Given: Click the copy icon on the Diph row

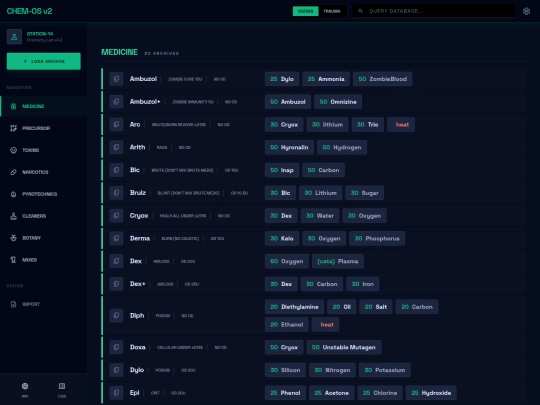Looking at the screenshot, I should pos(116,315).
